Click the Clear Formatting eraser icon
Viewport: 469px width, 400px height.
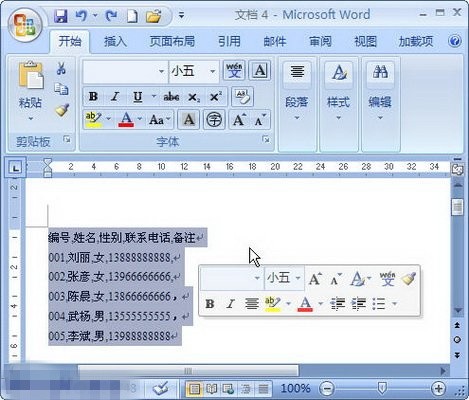pos(242,96)
